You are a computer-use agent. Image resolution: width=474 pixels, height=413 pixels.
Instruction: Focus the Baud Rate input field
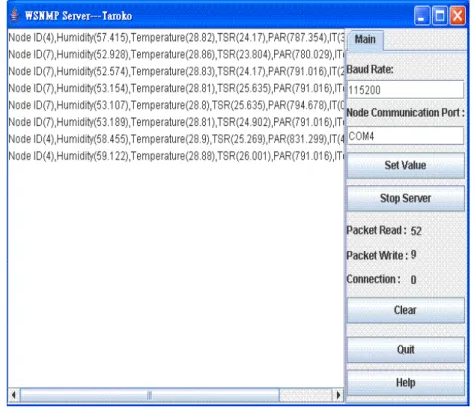405,90
